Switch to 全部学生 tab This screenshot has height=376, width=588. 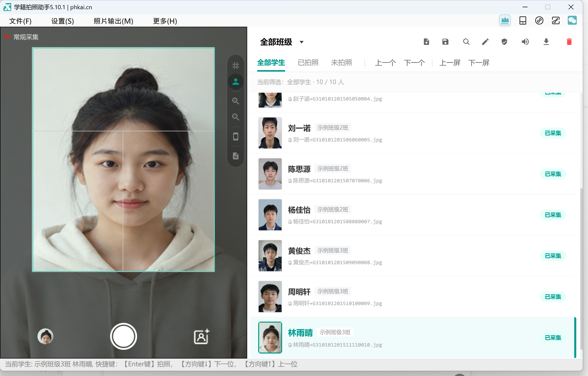(x=271, y=63)
